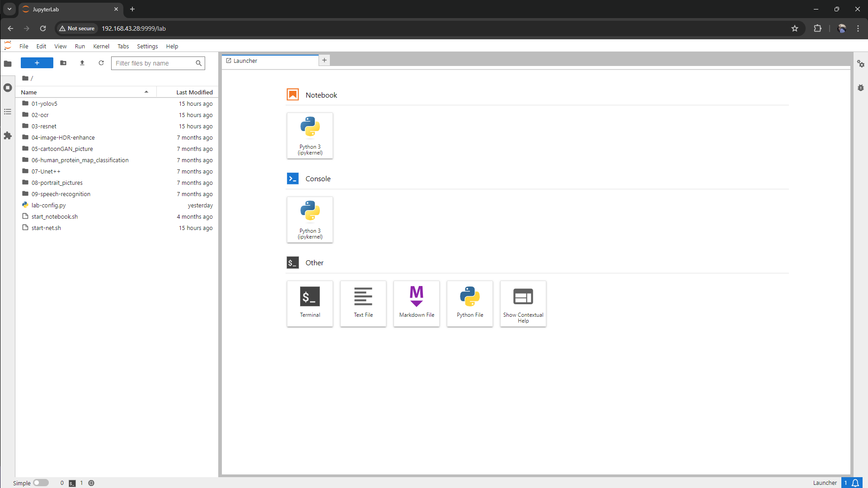Open the notifications bell in the status bar
The width and height of the screenshot is (868, 488).
[855, 483]
